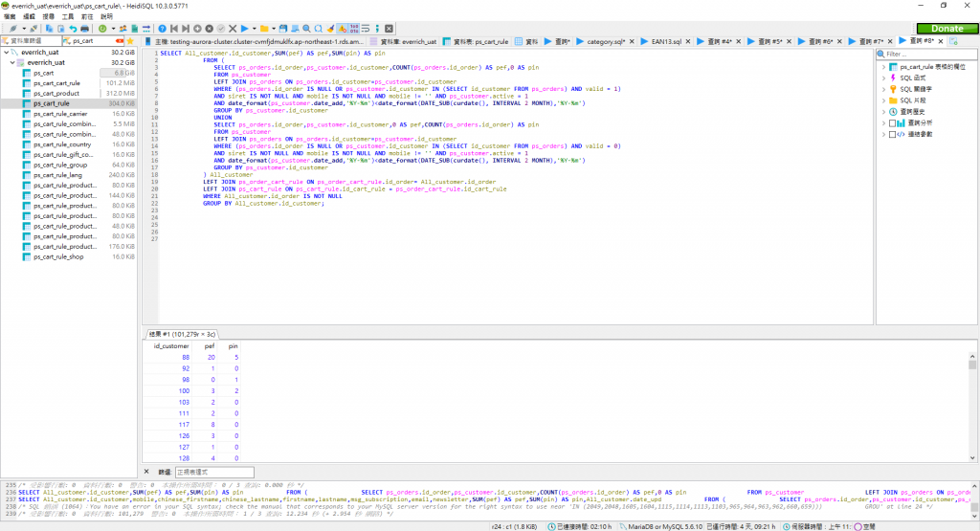Click the connect to server icon
The width and height of the screenshot is (980, 531).
pyautogui.click(x=12, y=29)
